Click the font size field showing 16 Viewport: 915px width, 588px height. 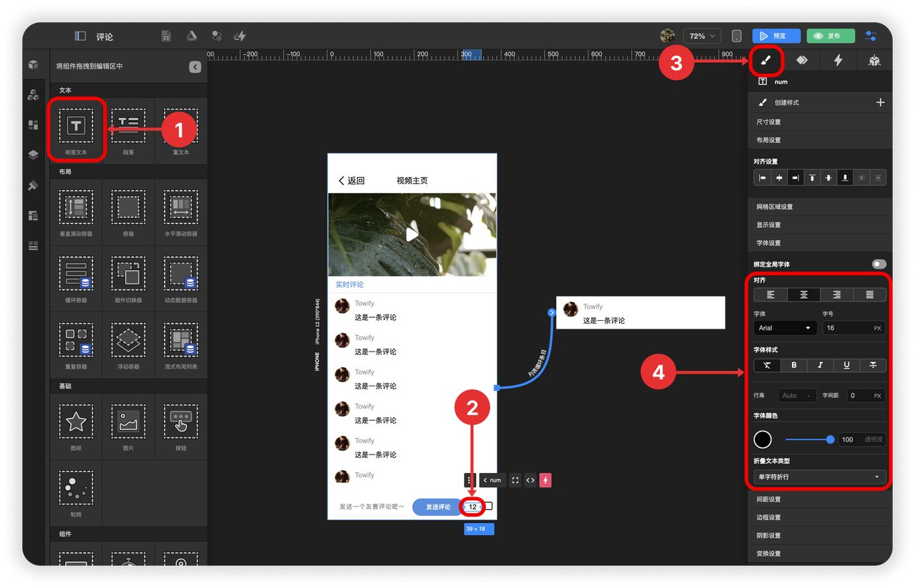853,328
